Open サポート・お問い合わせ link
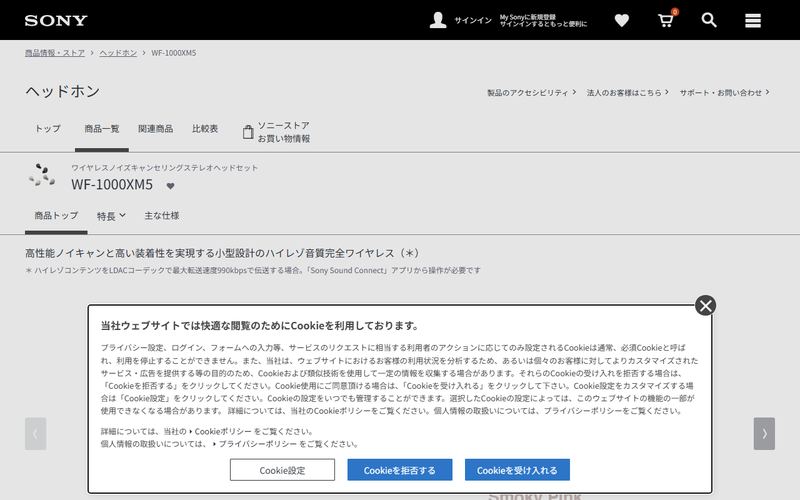This screenshot has height=500, width=800. click(x=724, y=92)
